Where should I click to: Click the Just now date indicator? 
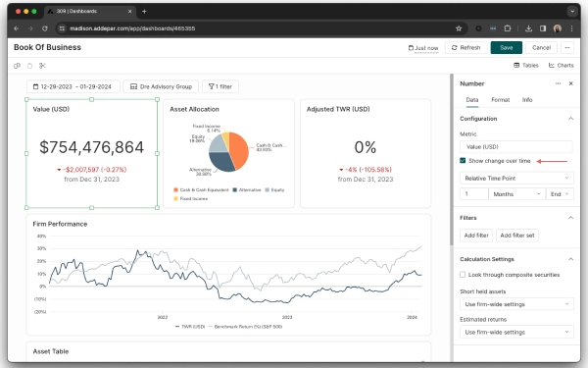[423, 48]
